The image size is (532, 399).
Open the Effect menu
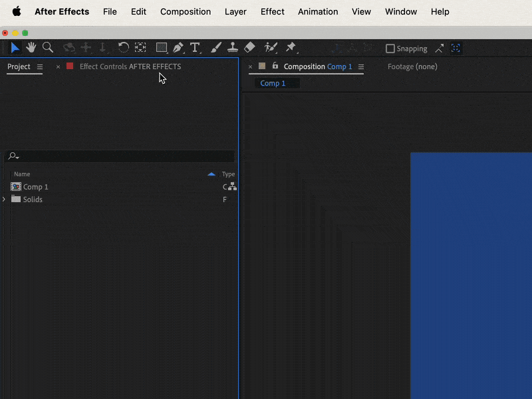point(273,11)
